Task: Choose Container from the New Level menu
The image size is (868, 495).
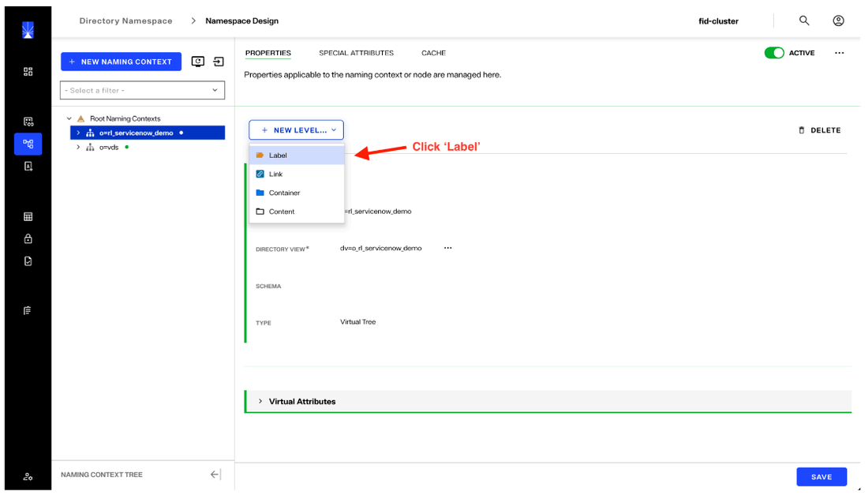Action: pos(297,193)
